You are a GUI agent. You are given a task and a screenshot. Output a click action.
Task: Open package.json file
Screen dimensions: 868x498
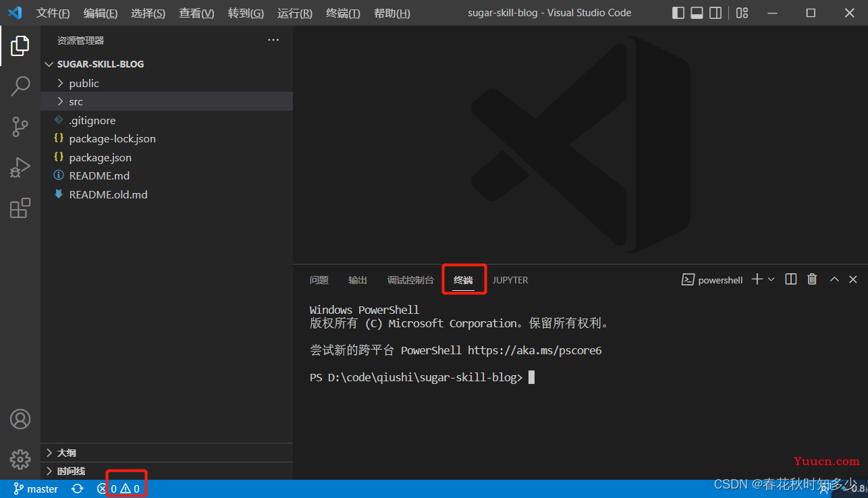(167, 157)
